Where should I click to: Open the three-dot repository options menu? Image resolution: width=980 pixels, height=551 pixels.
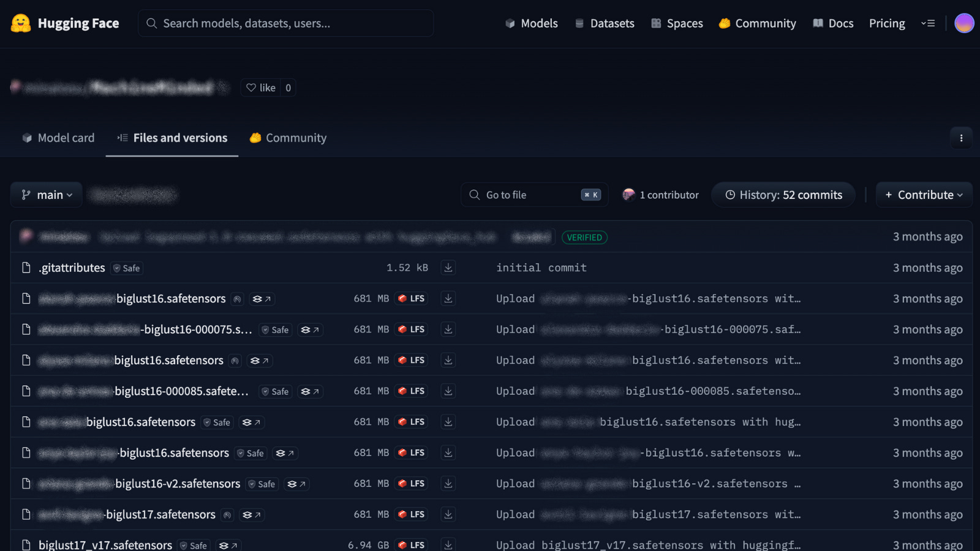(x=961, y=138)
